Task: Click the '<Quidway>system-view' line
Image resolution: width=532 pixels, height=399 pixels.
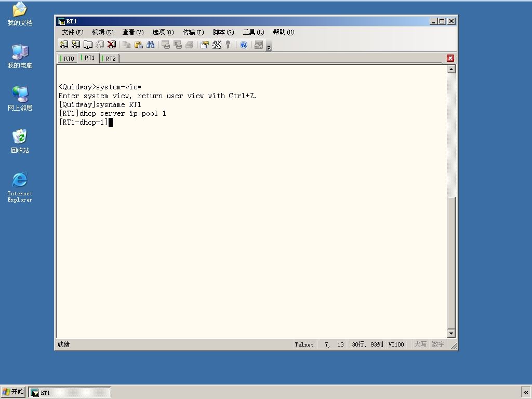Action: point(100,87)
